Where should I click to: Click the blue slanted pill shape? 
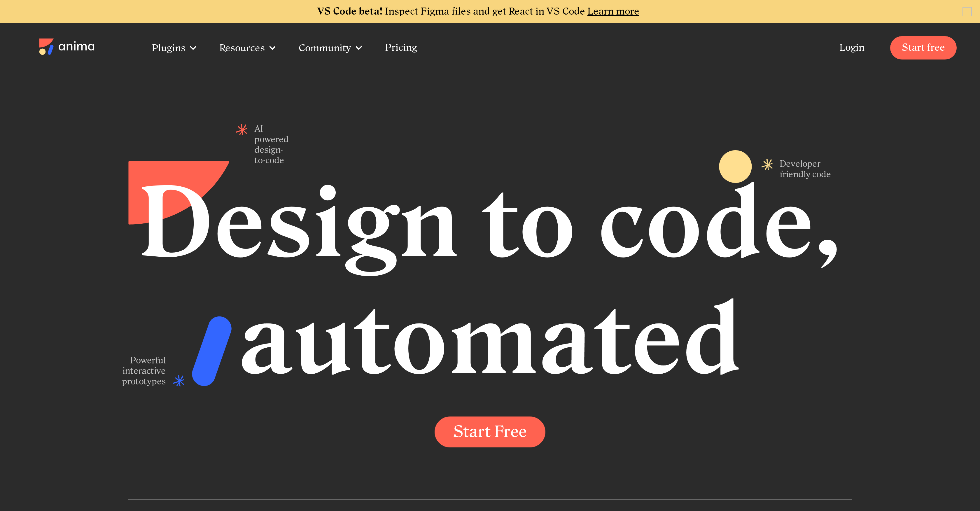click(212, 351)
